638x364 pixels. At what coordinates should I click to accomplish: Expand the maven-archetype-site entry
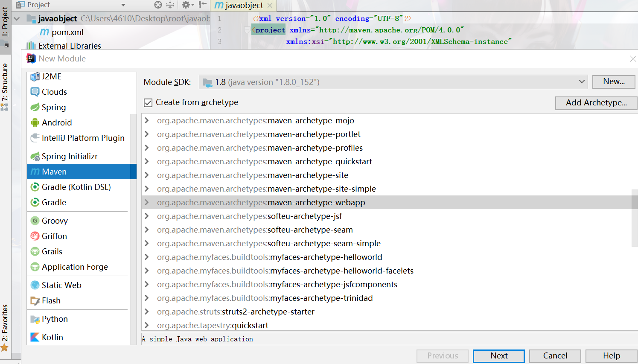click(x=147, y=175)
